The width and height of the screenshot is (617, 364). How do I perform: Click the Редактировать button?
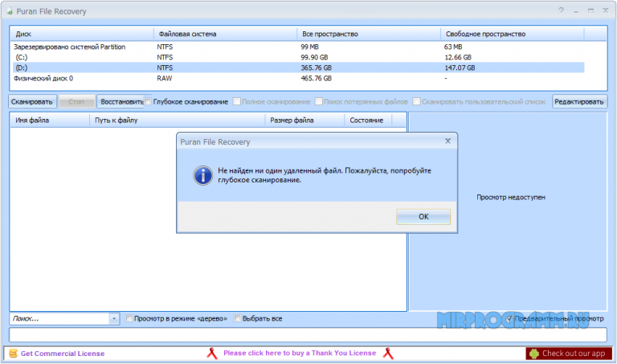click(579, 101)
